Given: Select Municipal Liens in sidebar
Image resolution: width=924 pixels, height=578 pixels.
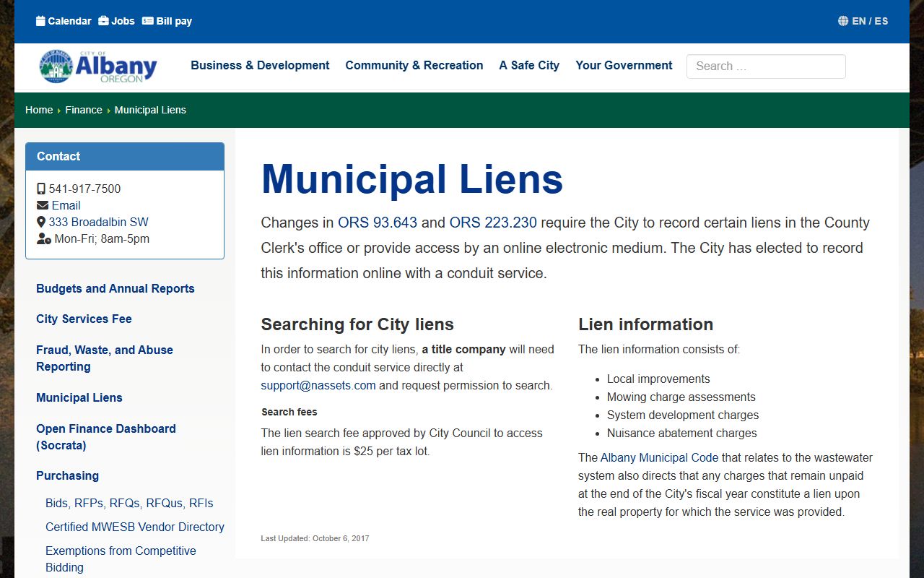Looking at the screenshot, I should coord(79,397).
